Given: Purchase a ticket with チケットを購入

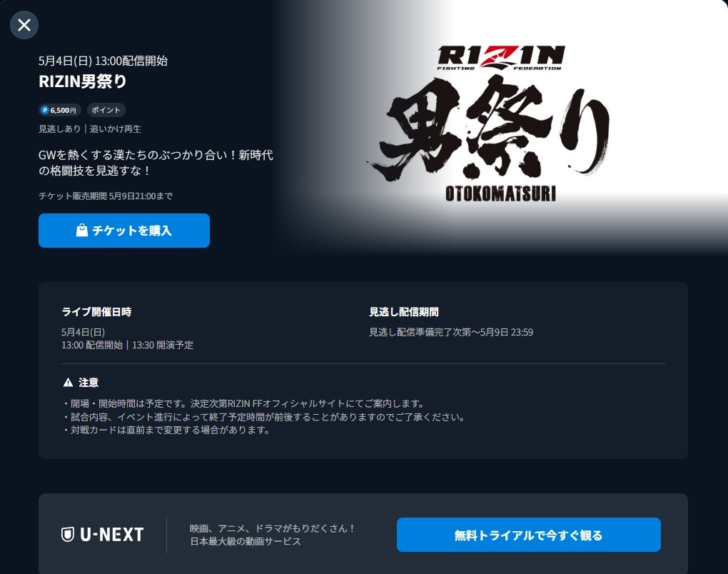Looking at the screenshot, I should point(124,231).
